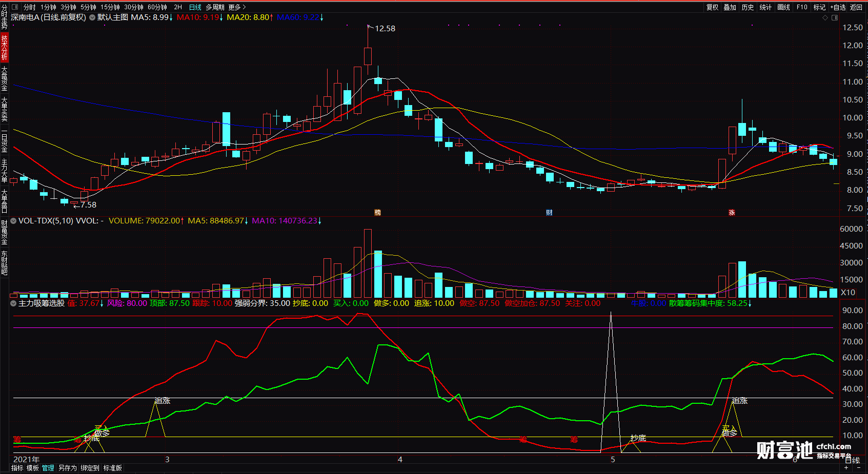Screen dimensions: 868x474
Task: Click the minus zoom icon at bottom right
Action: [x=859, y=468]
